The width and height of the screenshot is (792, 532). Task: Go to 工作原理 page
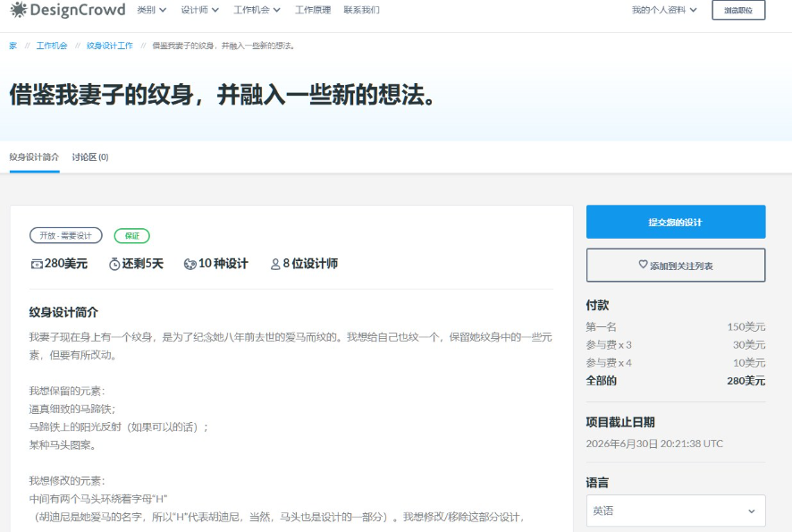[313, 10]
